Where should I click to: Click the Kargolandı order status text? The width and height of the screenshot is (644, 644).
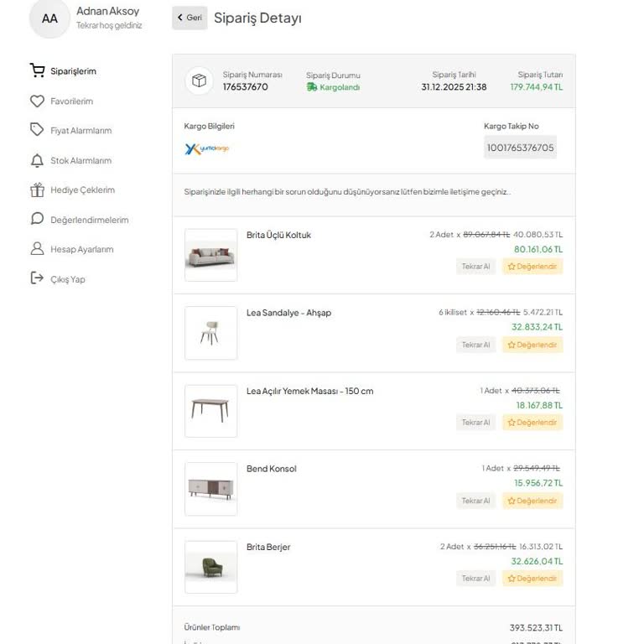[x=340, y=87]
